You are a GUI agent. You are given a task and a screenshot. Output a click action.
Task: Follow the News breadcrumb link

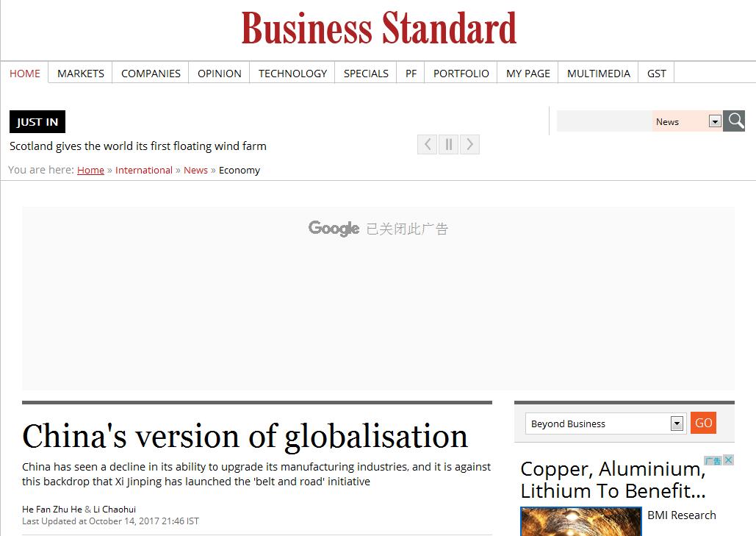click(x=195, y=170)
